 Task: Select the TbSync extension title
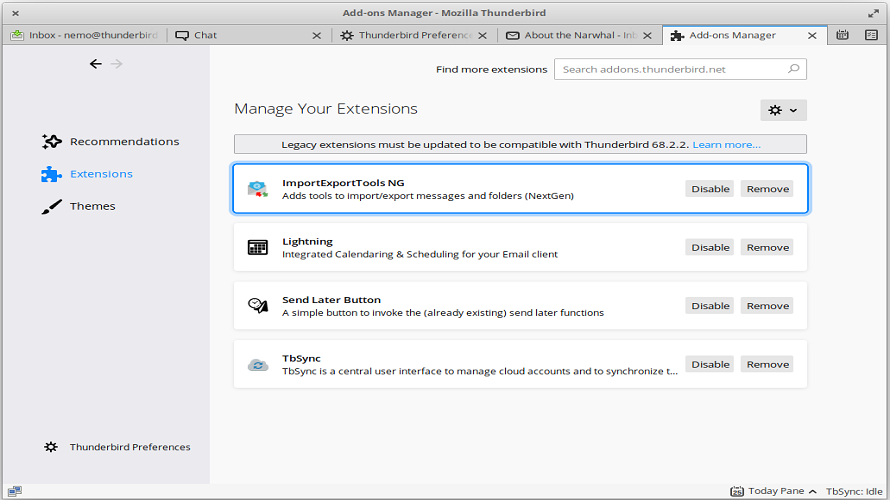pyautogui.click(x=301, y=358)
